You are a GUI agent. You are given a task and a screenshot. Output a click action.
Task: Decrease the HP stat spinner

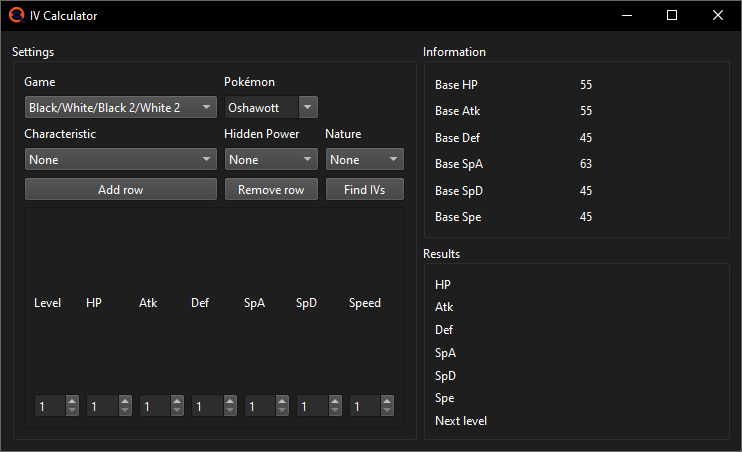125,410
